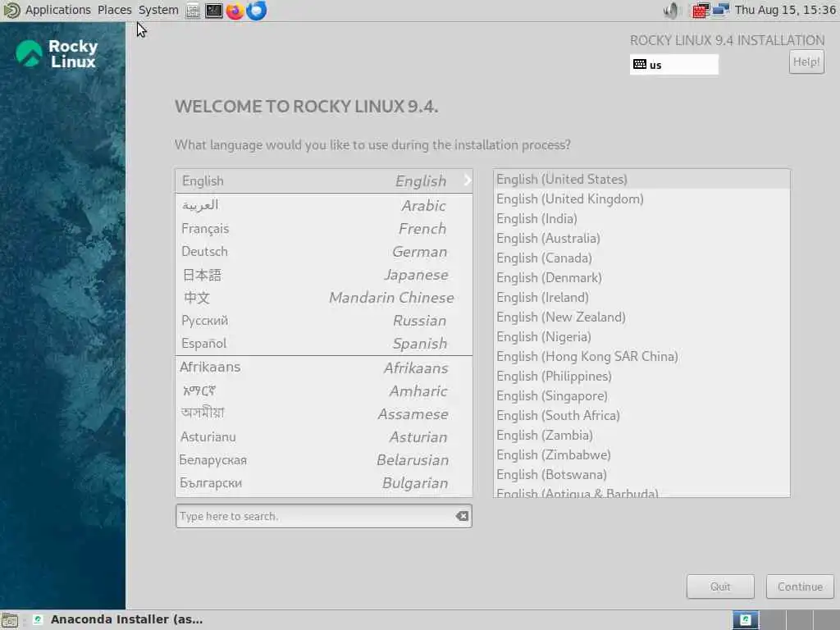Viewport: 840px width, 630px height.
Task: Select Deutsch German language
Action: tap(323, 252)
